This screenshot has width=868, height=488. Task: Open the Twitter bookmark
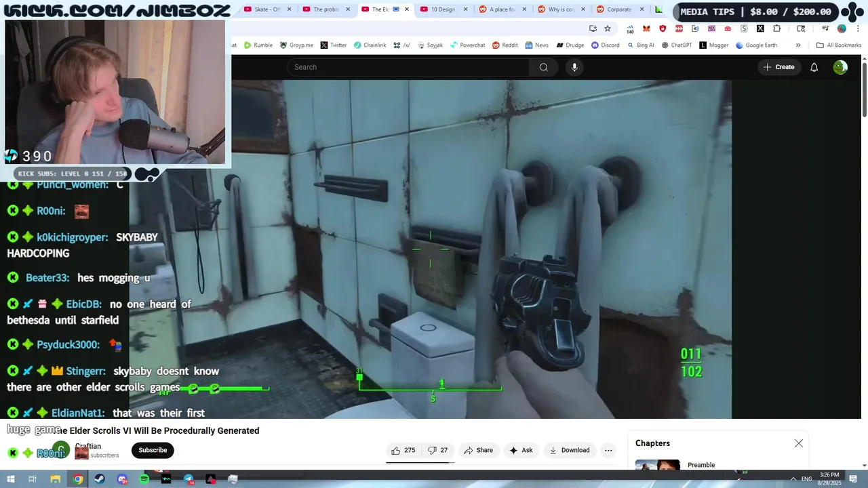[x=333, y=45]
